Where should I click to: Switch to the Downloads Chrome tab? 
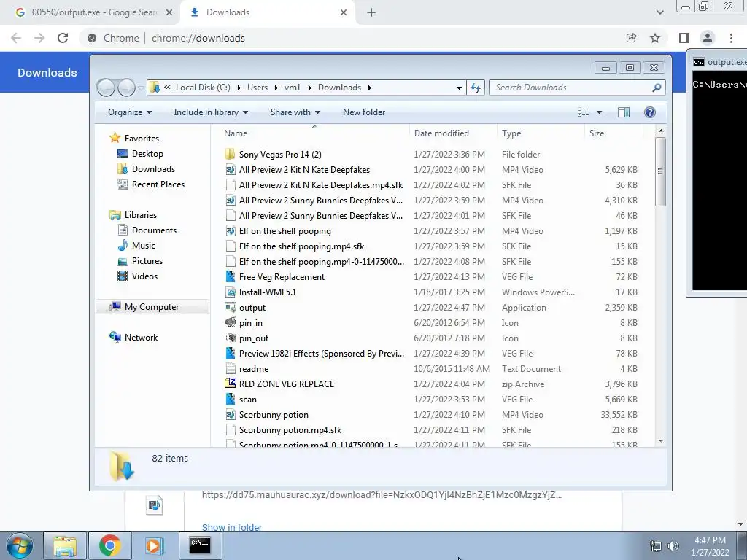pos(268,12)
